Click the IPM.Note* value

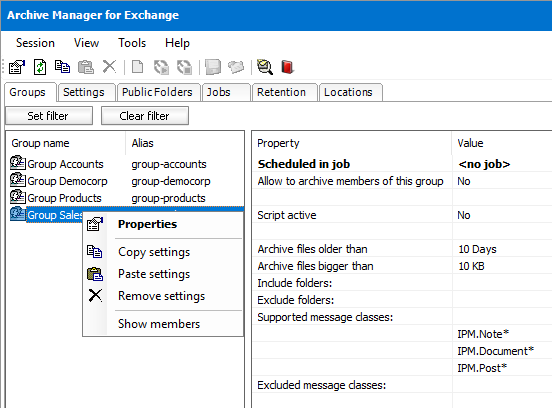click(483, 334)
